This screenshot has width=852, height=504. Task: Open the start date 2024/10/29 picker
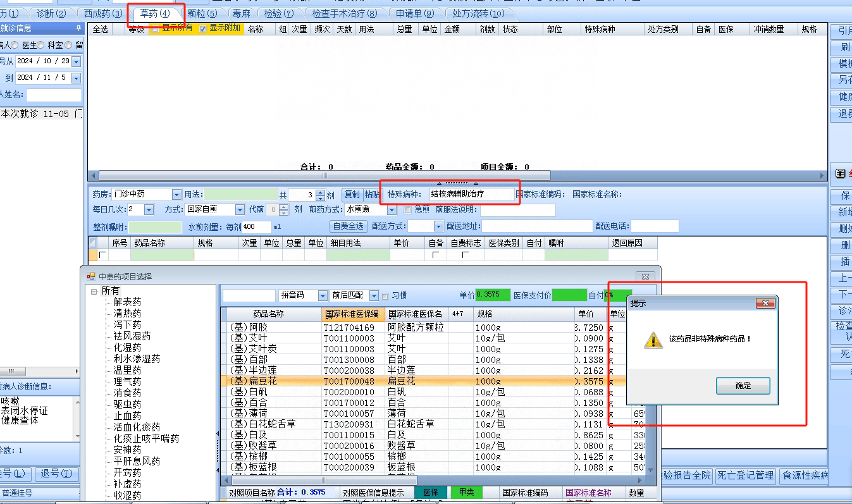[77, 61]
